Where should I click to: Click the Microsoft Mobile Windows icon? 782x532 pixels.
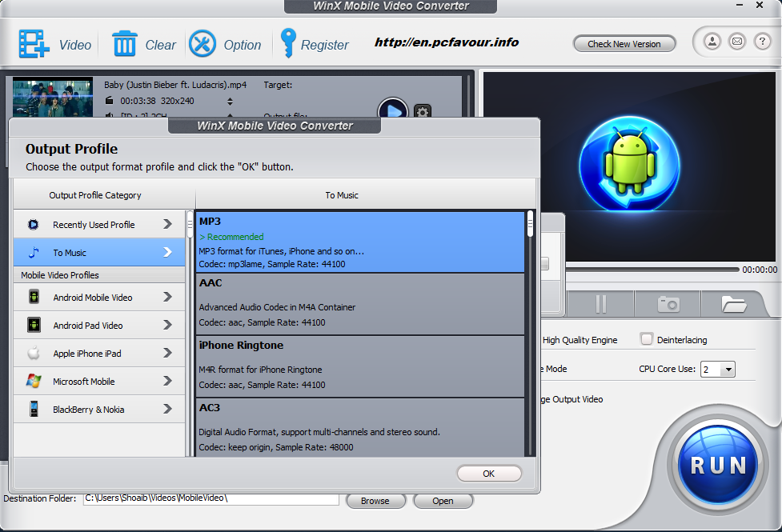34,381
